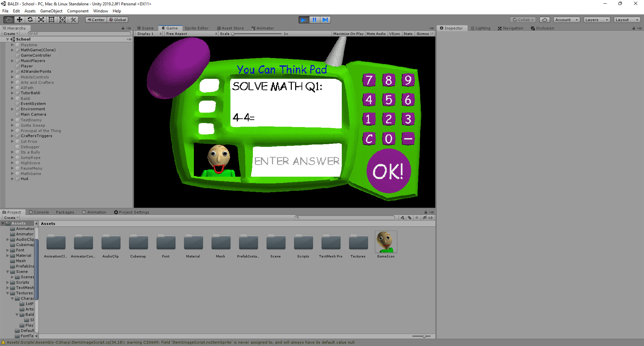Select the custom editor tools icon
The height and width of the screenshot is (346, 644).
tap(73, 20)
